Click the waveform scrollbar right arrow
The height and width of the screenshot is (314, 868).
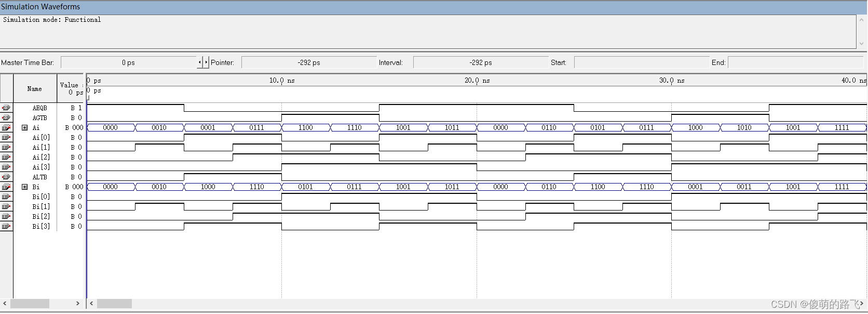pyautogui.click(x=862, y=303)
